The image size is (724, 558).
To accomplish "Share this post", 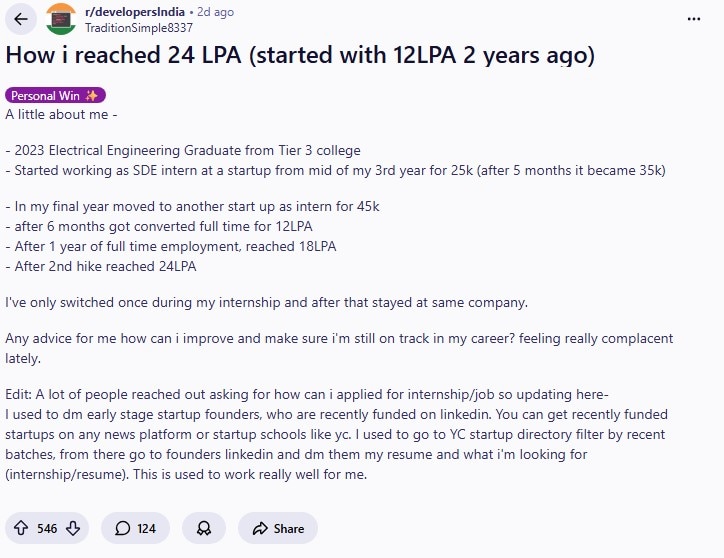I will 278,528.
